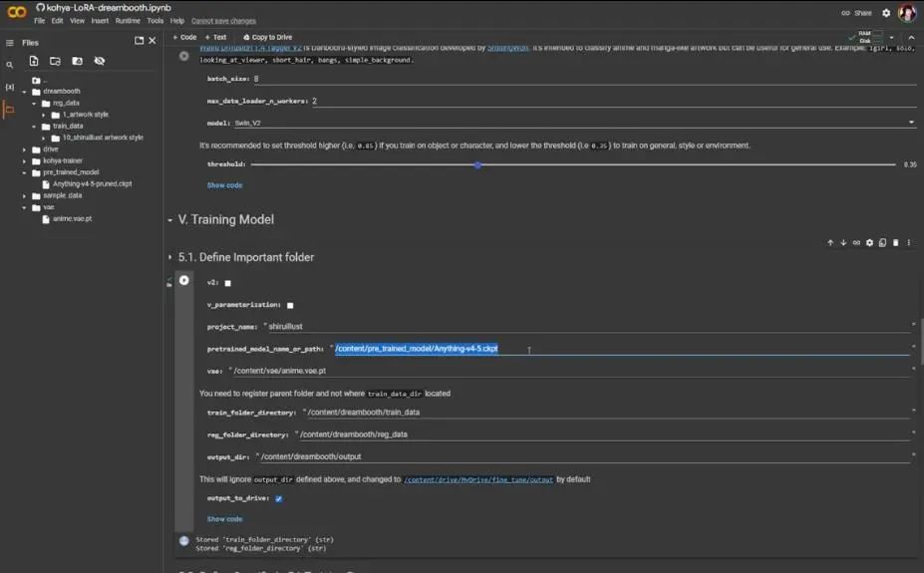Run the tagger cell at top
This screenshot has height=573, width=924.
[183, 56]
